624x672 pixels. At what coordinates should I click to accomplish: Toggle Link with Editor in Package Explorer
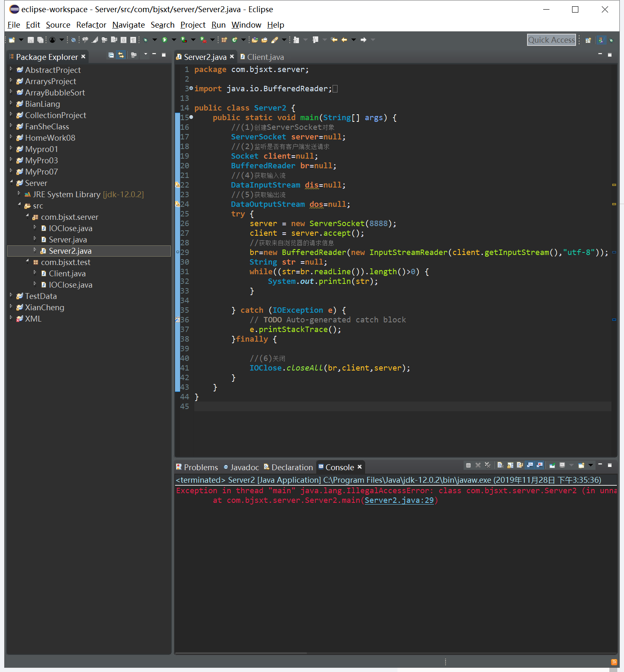click(x=121, y=55)
